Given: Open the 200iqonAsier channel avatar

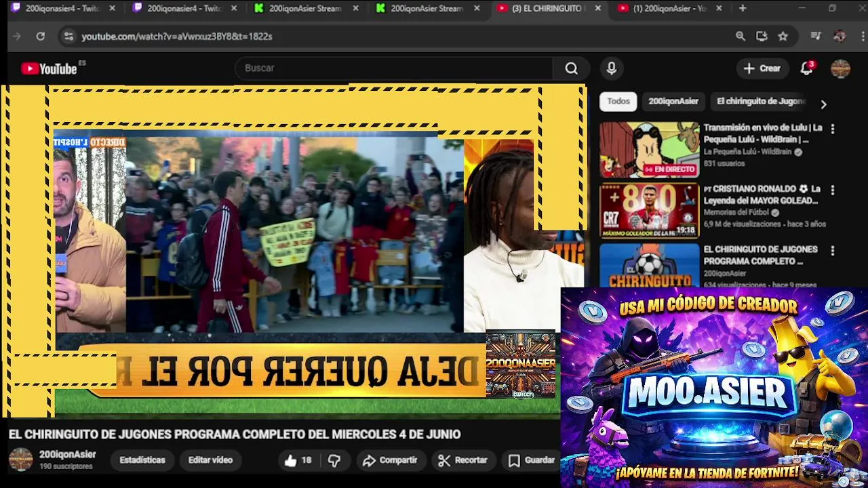Looking at the screenshot, I should (20, 460).
